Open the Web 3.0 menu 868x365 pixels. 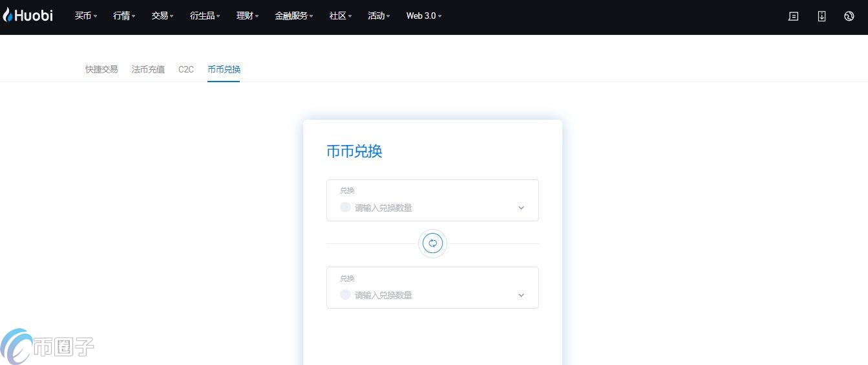point(423,16)
